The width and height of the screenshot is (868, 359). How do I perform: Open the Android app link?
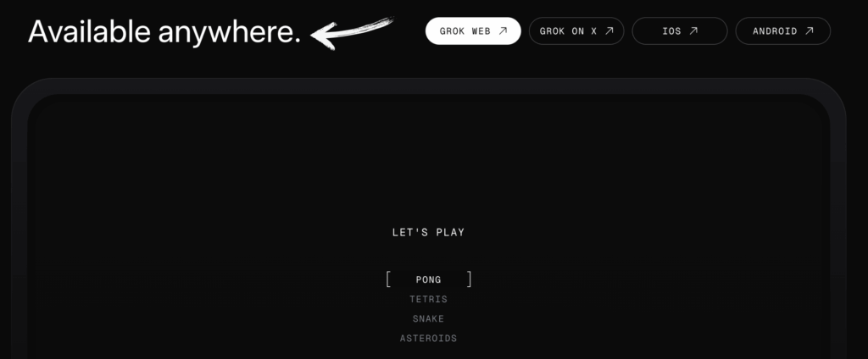tap(782, 31)
